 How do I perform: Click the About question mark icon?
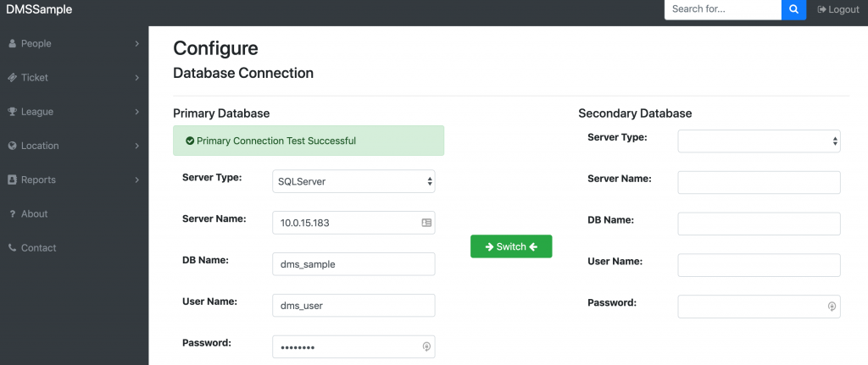click(x=12, y=214)
